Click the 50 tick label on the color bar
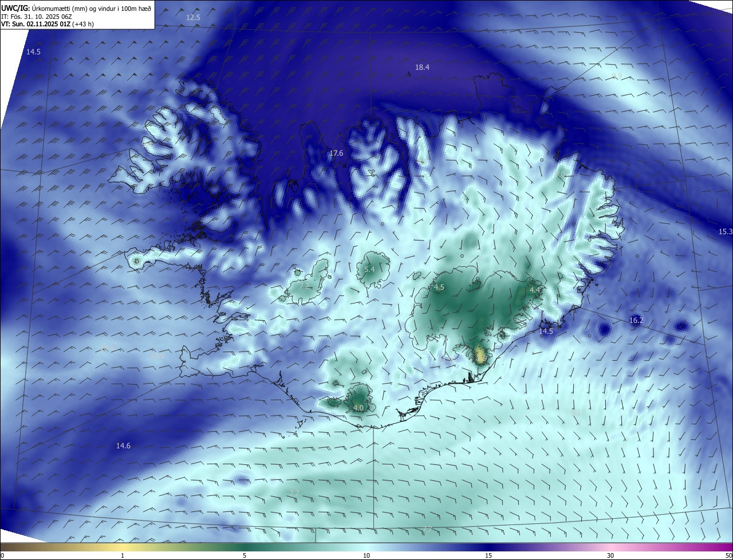Screen dimensions: 733x560 point(728,556)
